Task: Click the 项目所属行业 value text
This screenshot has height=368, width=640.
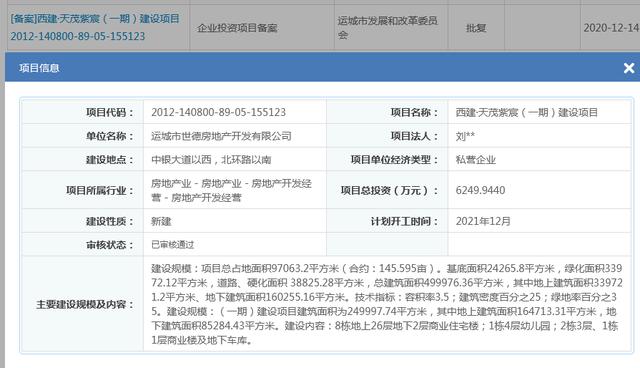Action: [x=231, y=191]
